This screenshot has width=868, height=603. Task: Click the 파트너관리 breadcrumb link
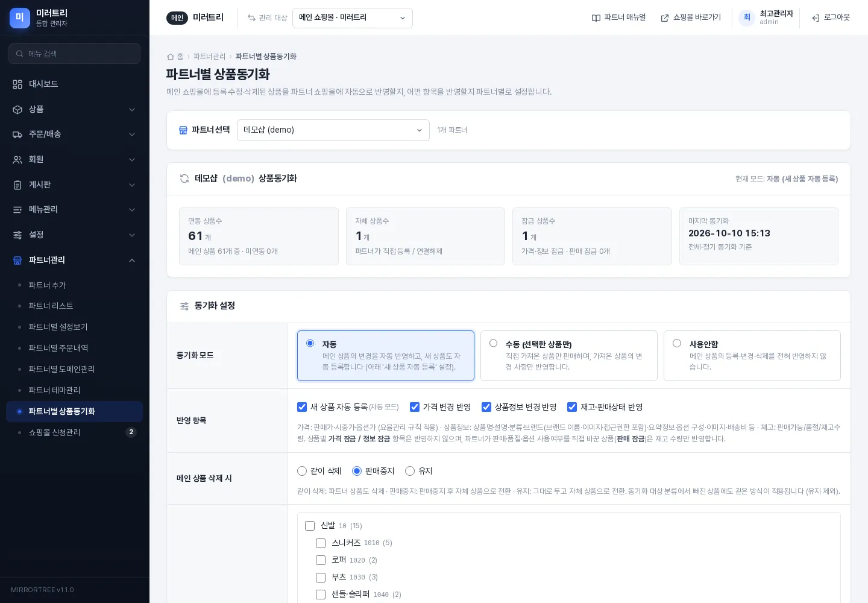(209, 57)
